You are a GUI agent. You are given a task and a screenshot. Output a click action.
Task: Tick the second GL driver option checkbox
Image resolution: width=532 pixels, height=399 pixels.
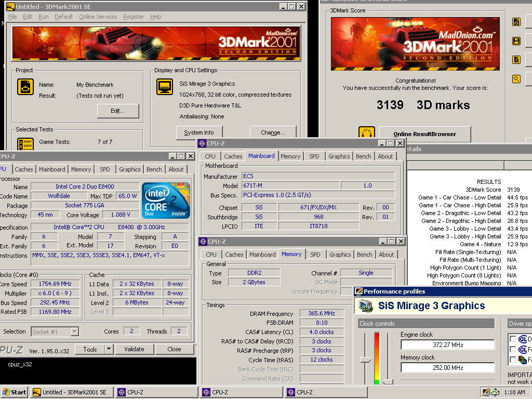[x=513, y=349]
